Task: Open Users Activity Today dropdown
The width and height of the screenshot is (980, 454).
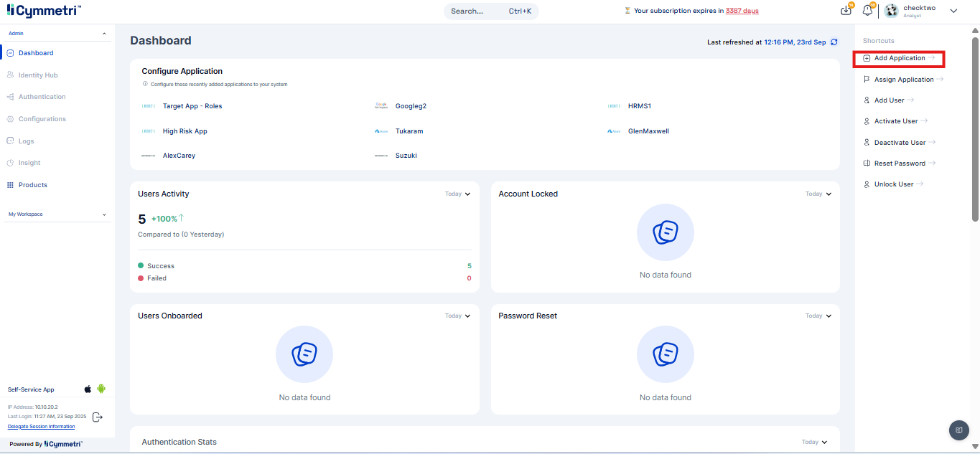Action: point(457,194)
